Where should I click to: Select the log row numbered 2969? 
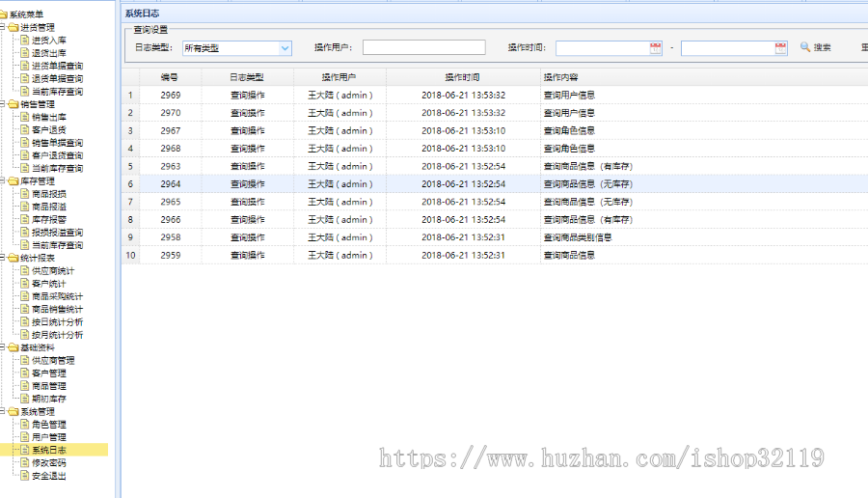495,96
